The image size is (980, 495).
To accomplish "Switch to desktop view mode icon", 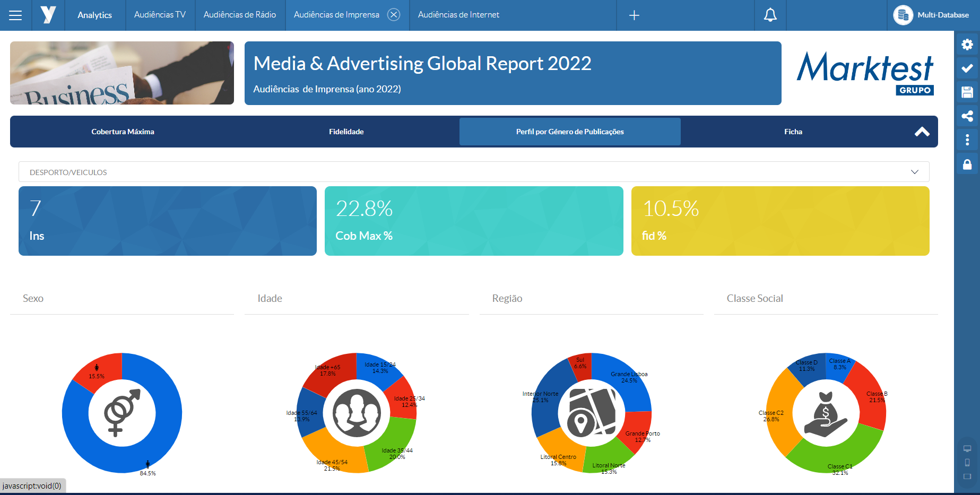I will point(967,449).
